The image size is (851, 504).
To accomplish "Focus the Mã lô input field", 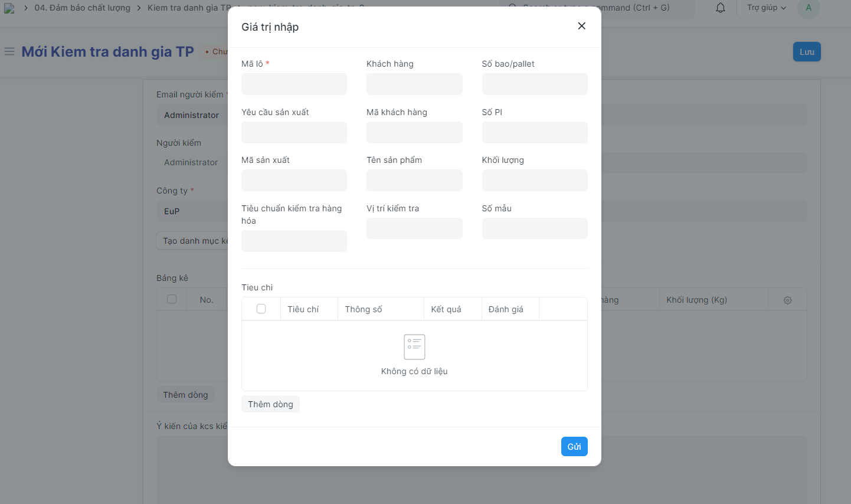I will coord(294,84).
